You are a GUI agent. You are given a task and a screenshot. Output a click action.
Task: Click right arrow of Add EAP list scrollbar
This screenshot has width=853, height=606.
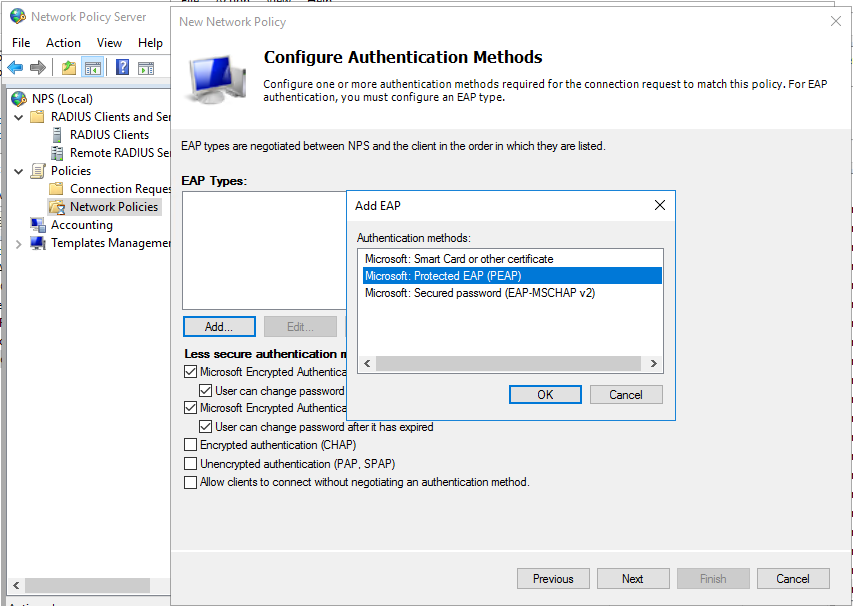tap(654, 363)
